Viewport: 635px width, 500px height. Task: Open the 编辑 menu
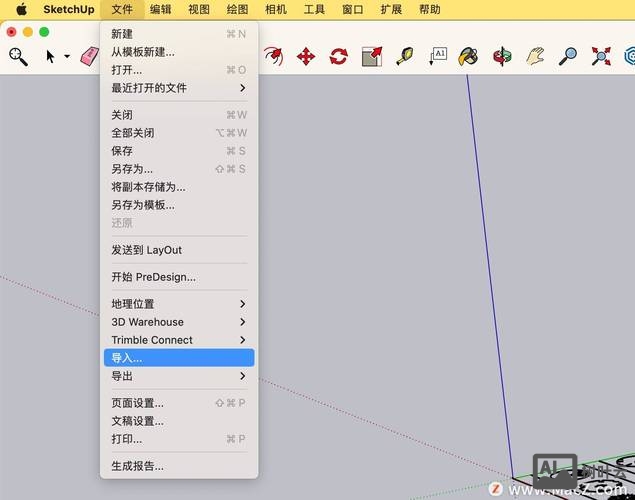160,9
